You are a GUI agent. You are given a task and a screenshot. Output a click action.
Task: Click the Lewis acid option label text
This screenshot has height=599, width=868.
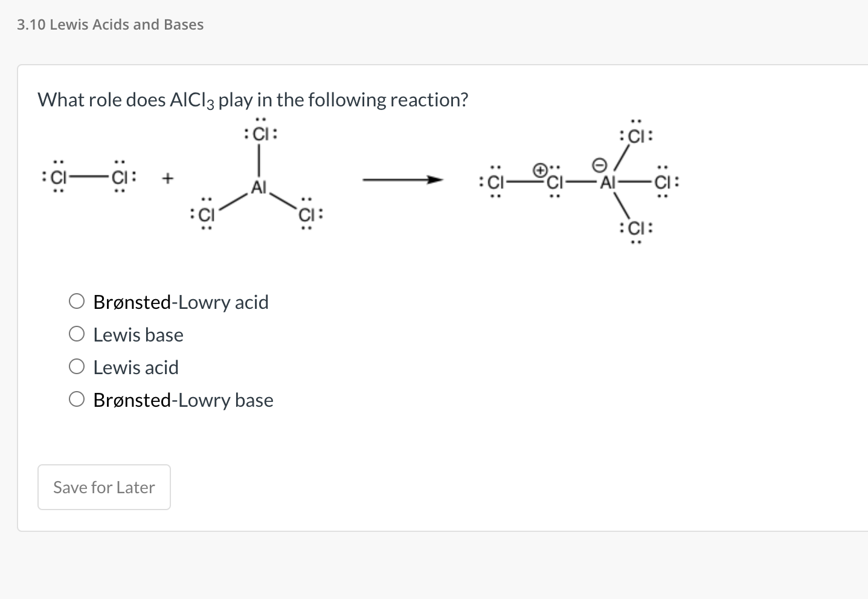pos(135,367)
